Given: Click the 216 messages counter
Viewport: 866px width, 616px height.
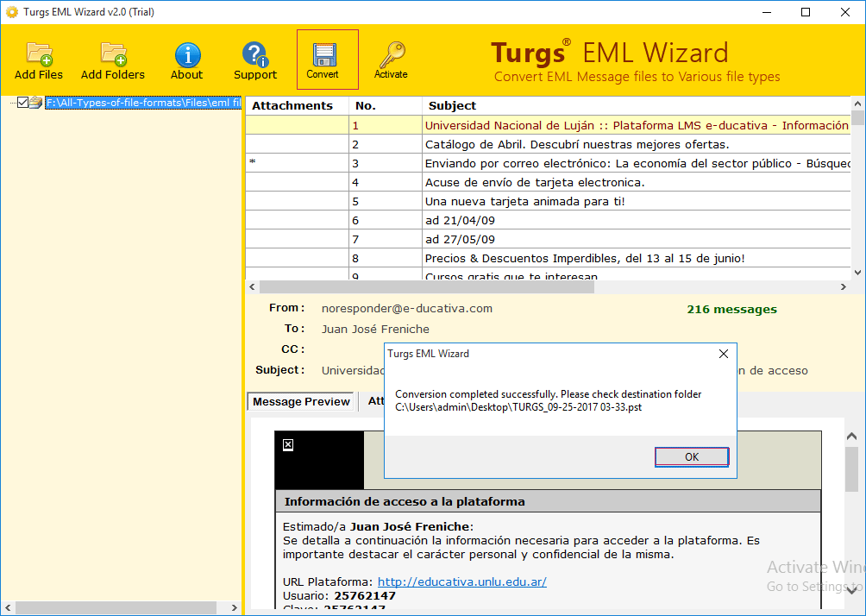Looking at the screenshot, I should coord(731,310).
